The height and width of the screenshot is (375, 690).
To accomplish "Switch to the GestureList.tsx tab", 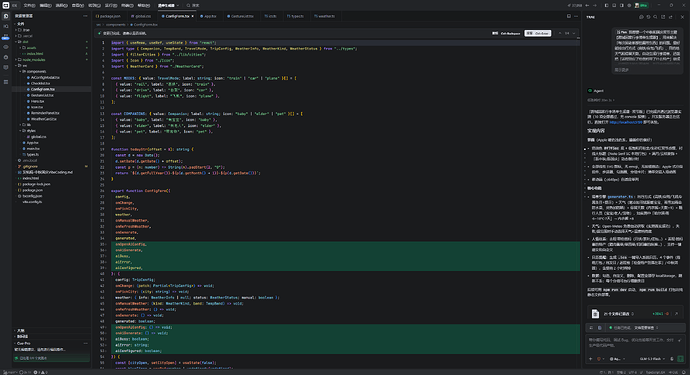I will point(241,16).
